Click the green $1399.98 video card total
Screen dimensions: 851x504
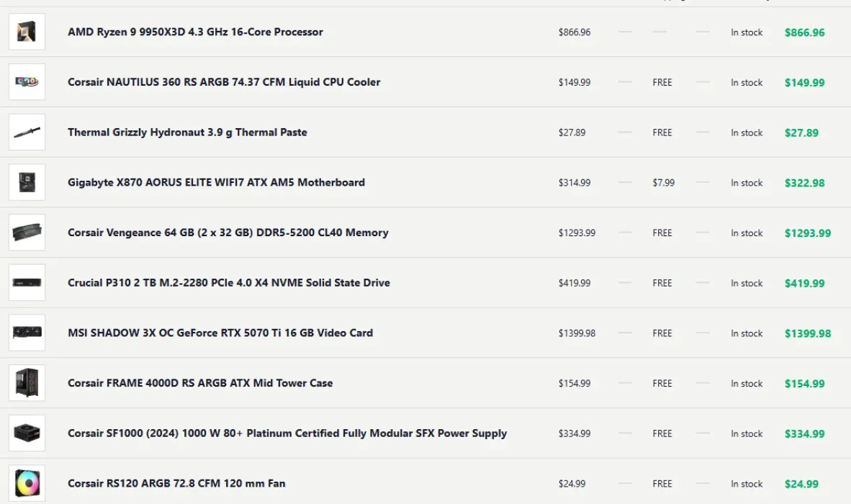[x=808, y=333]
